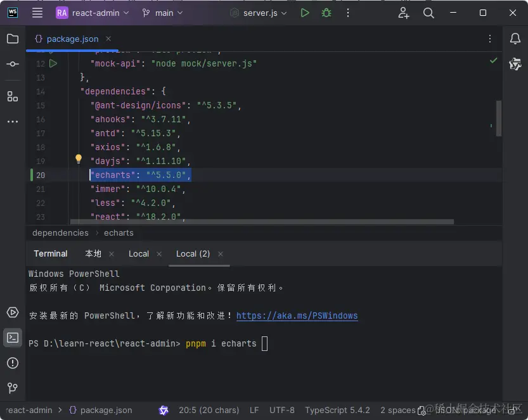This screenshot has height=420, width=528.
Task: Open the Project tool window folder icon
Action: click(x=13, y=39)
